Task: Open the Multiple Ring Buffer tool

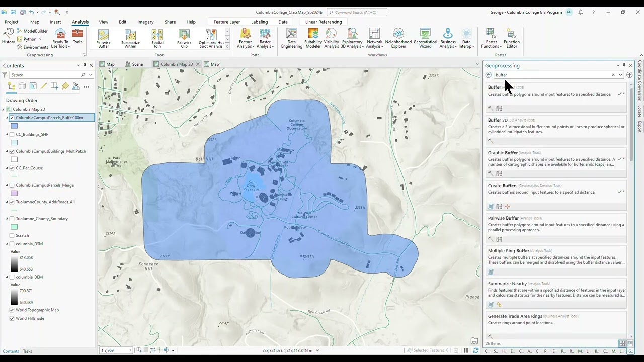Action: pyautogui.click(x=556, y=261)
